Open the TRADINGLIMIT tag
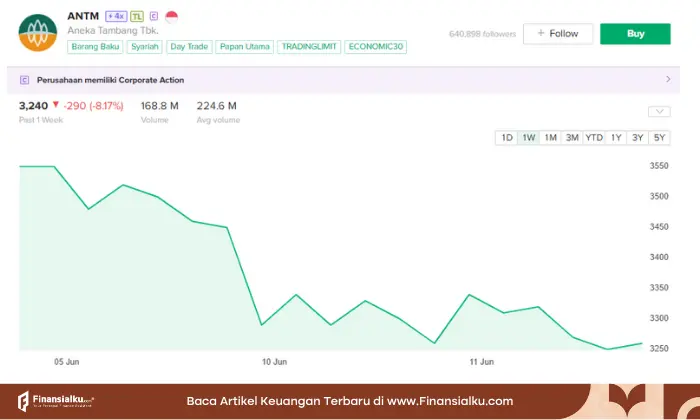Viewport: 700px width, 420px height. (309, 46)
